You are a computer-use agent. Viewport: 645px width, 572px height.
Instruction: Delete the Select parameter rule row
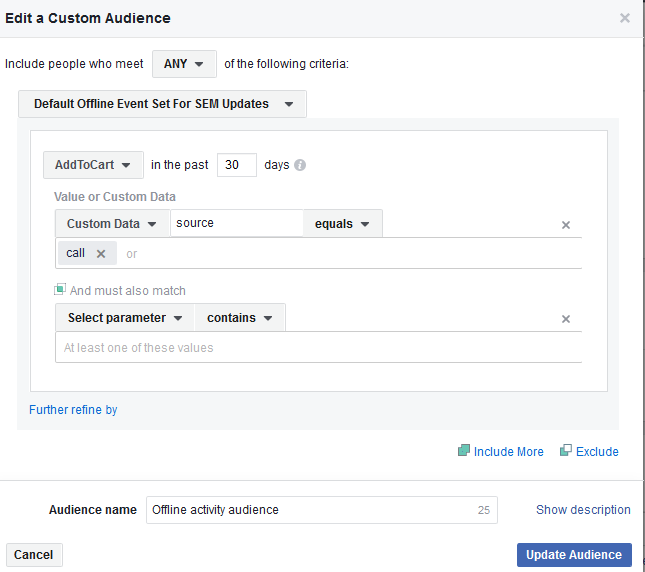tap(565, 319)
